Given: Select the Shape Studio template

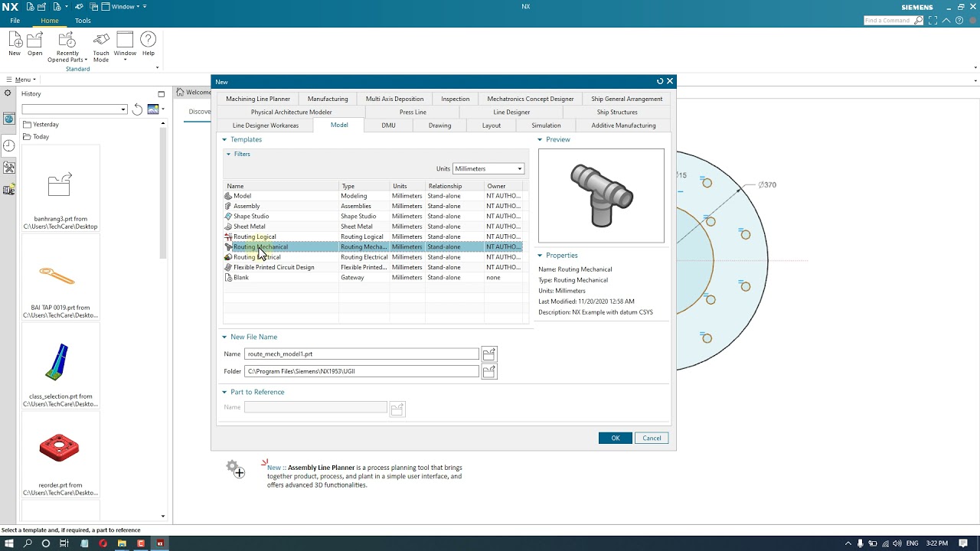Looking at the screenshot, I should pyautogui.click(x=373, y=217).
